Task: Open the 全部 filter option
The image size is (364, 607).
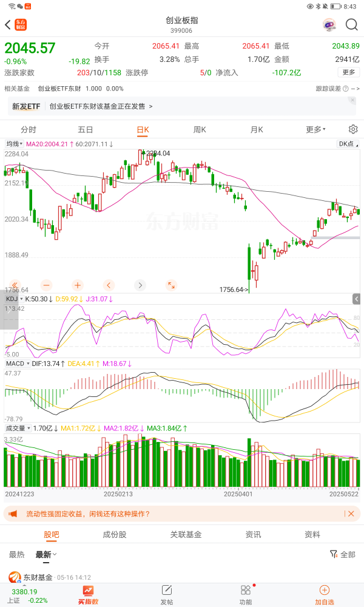Action: (x=343, y=554)
